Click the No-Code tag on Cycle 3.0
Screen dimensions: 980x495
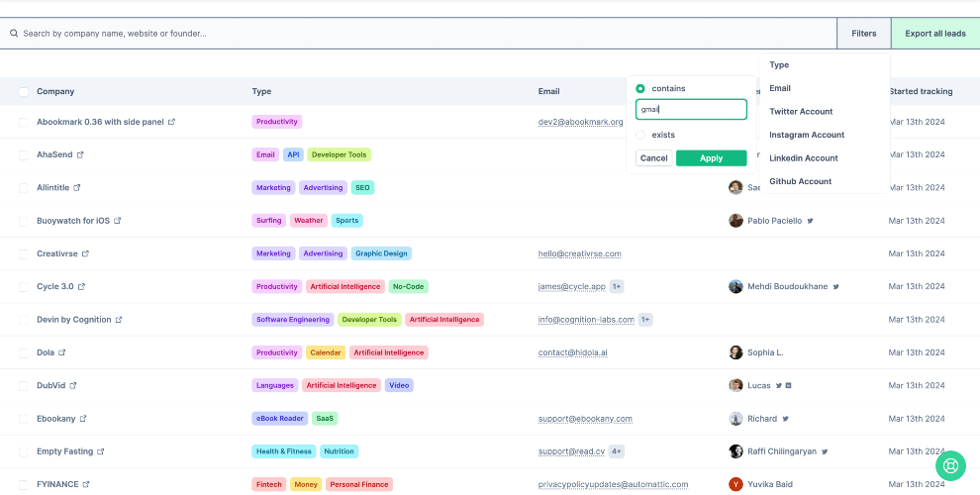[408, 286]
